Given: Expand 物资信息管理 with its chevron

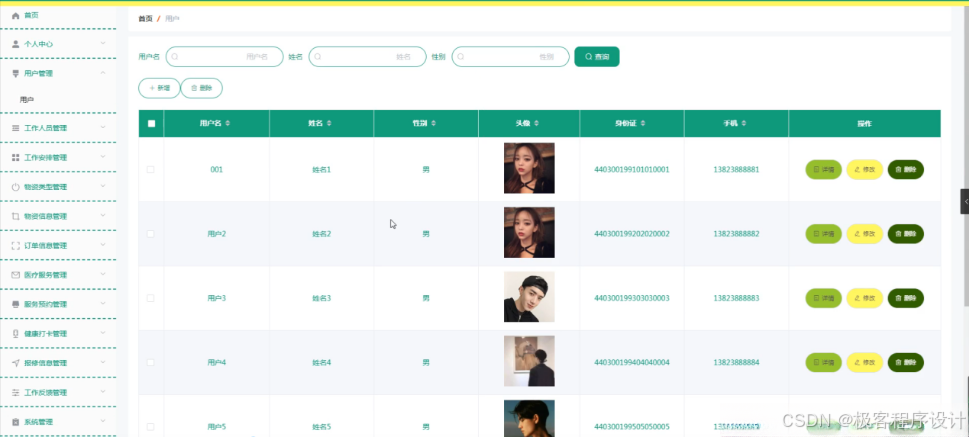Looking at the screenshot, I should pos(103,216).
